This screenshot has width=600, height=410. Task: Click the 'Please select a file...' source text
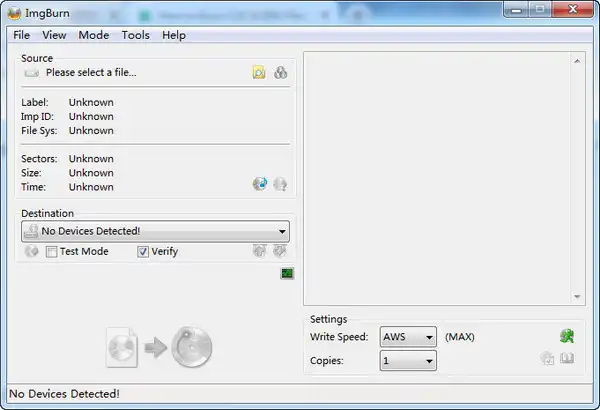click(91, 72)
